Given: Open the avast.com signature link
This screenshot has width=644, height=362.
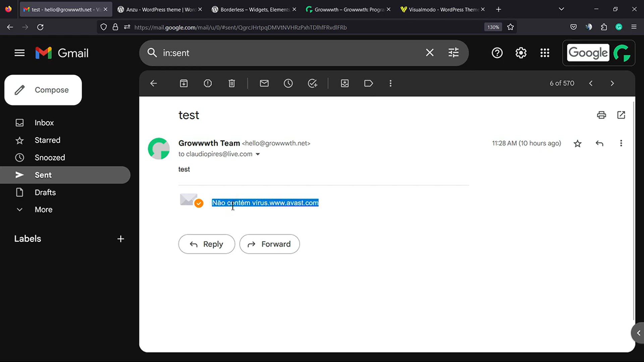Looking at the screenshot, I should coord(294,203).
